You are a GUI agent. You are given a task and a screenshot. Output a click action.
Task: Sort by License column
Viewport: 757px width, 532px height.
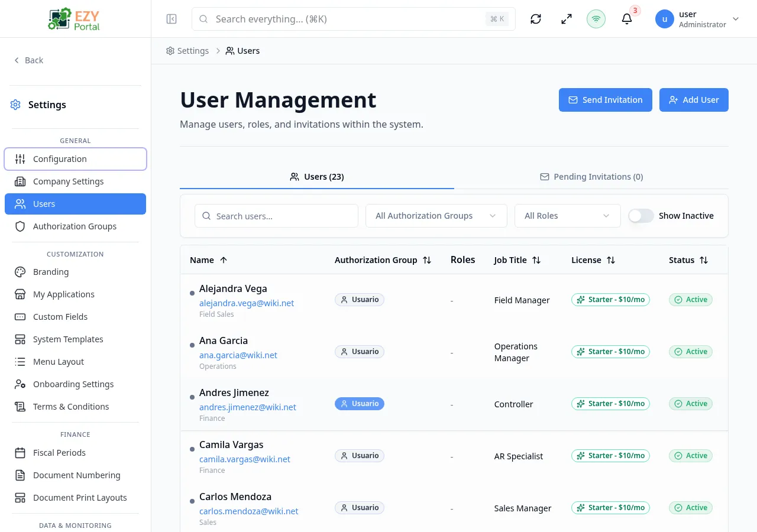pos(593,260)
